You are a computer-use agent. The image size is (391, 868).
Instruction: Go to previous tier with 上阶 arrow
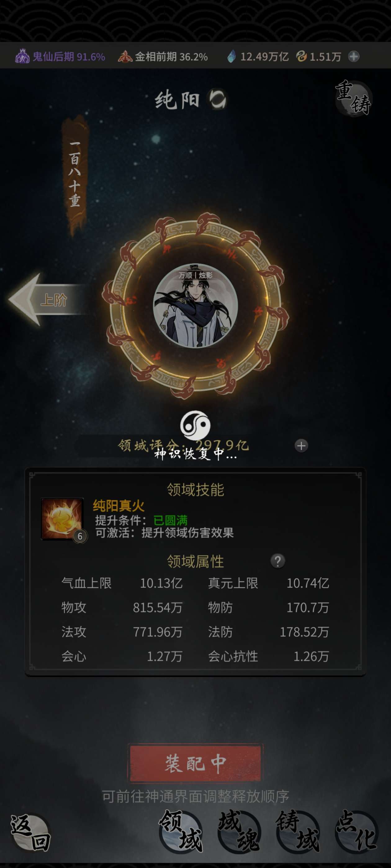(x=47, y=299)
